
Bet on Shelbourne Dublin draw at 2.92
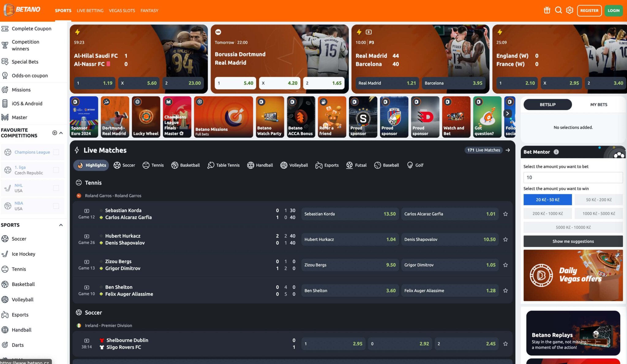tap(400, 344)
